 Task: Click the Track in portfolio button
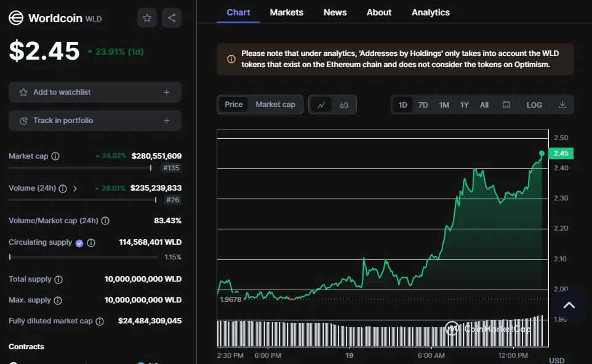coord(95,121)
